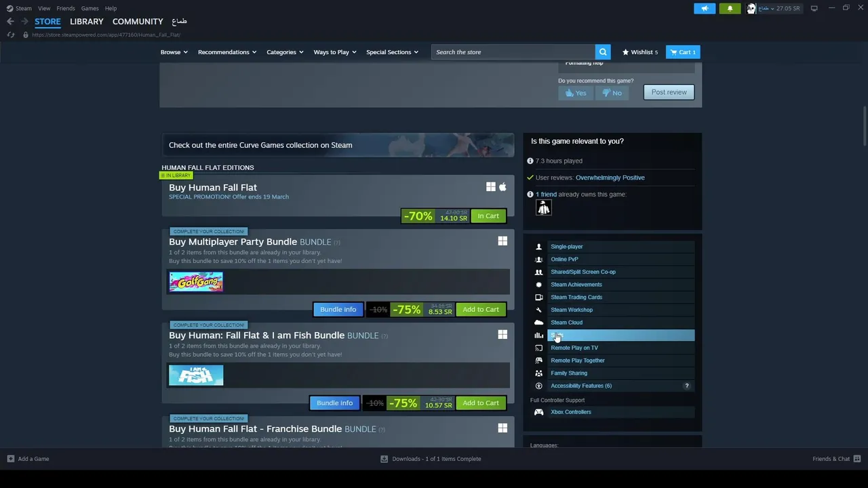Open the Friends menu
Image resolution: width=868 pixels, height=488 pixels.
(66, 8)
